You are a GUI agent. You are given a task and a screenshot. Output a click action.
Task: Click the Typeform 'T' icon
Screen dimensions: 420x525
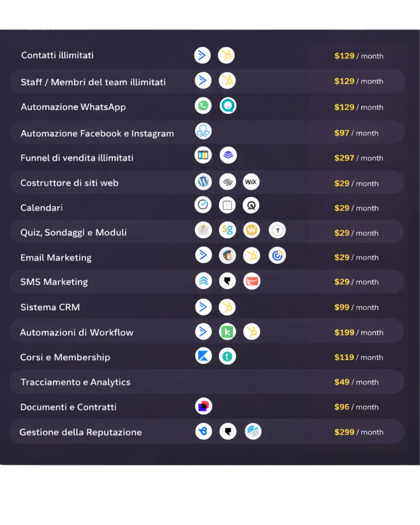pyautogui.click(x=277, y=231)
